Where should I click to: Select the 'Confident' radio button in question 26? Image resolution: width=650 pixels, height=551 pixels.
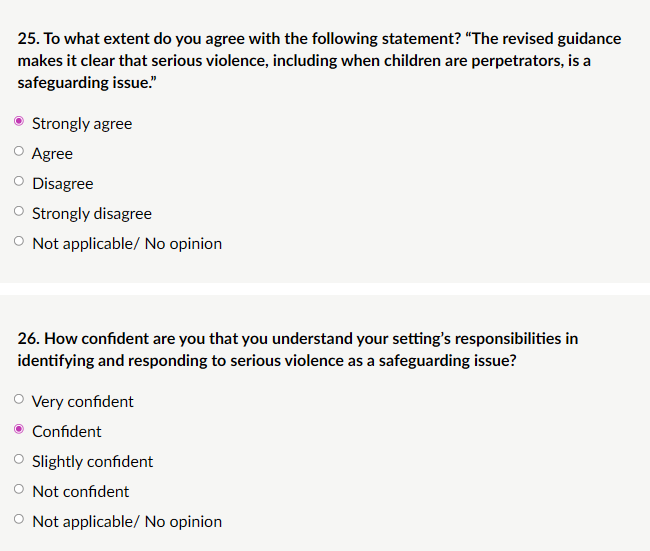tap(19, 431)
